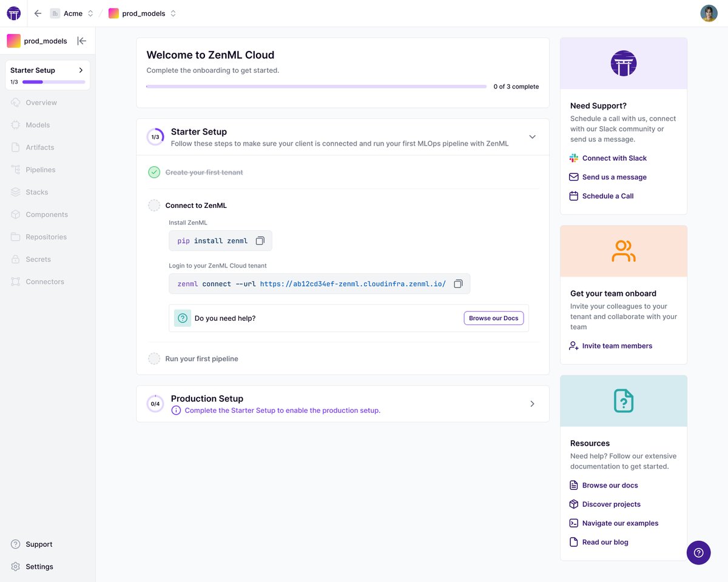Open the Send us a message link
The image size is (728, 582).
coord(615,177)
